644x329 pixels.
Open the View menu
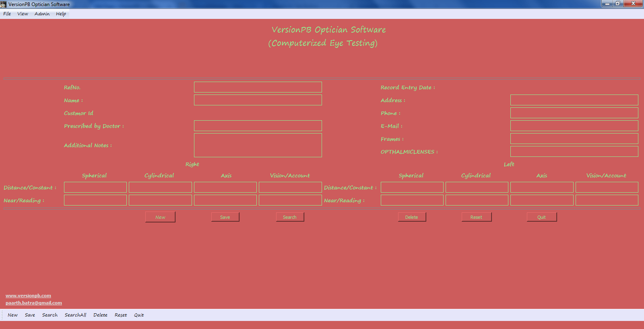[x=23, y=14]
